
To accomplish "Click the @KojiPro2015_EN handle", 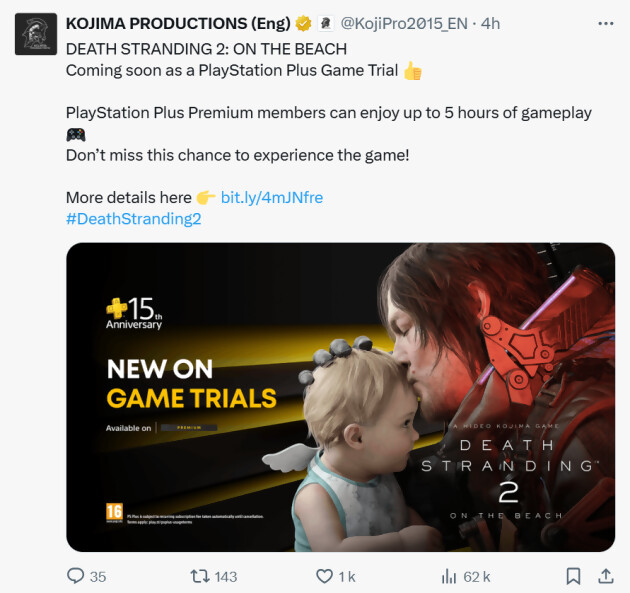I will (404, 24).
